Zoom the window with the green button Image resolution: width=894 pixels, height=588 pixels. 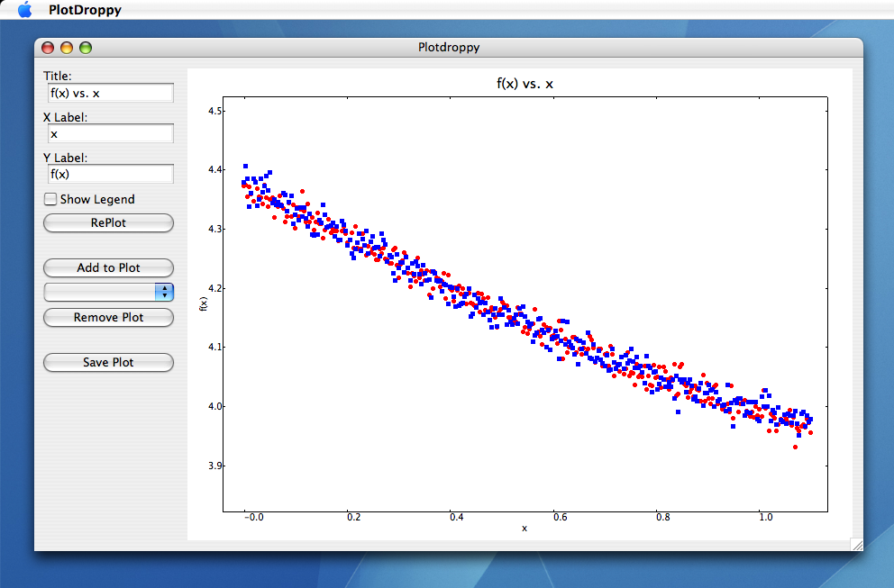click(x=86, y=48)
